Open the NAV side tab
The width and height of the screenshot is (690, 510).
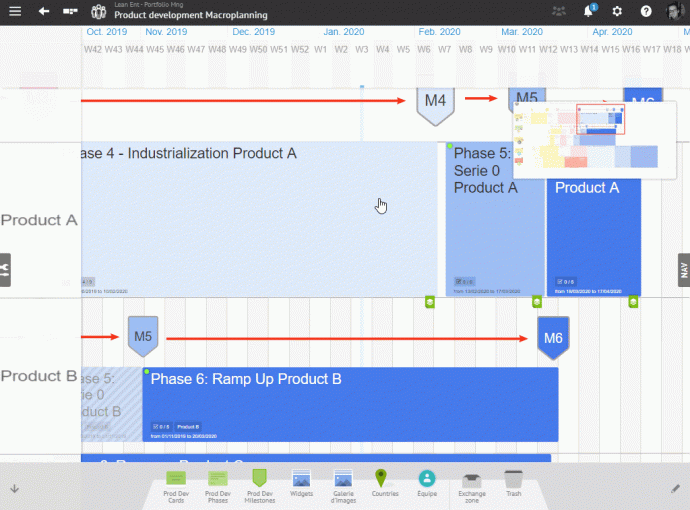pyautogui.click(x=684, y=270)
